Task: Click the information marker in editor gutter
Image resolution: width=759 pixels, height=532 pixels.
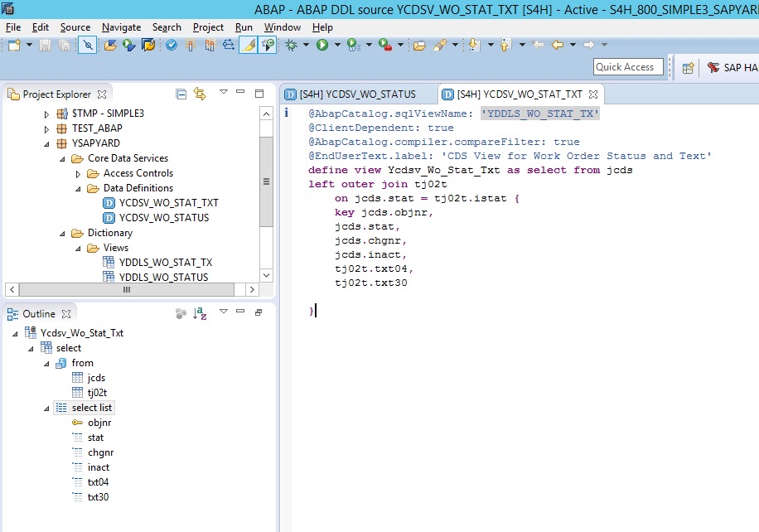Action: click(287, 113)
